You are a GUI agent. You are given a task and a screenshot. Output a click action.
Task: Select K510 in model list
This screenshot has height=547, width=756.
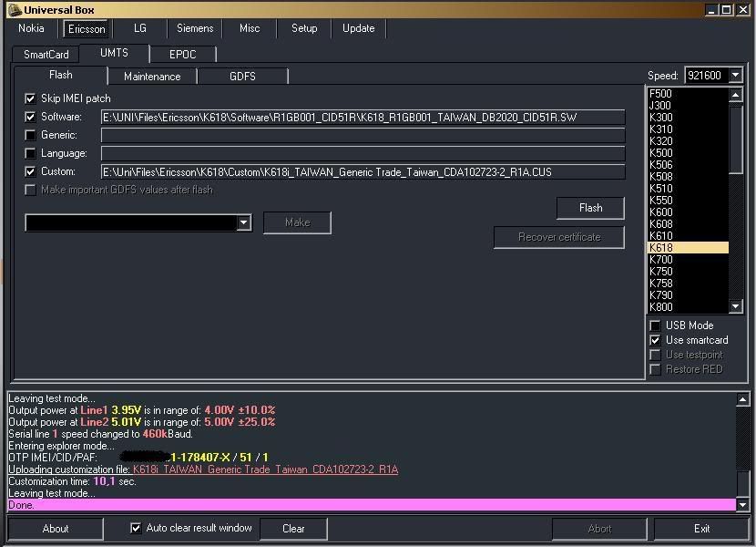(x=688, y=189)
